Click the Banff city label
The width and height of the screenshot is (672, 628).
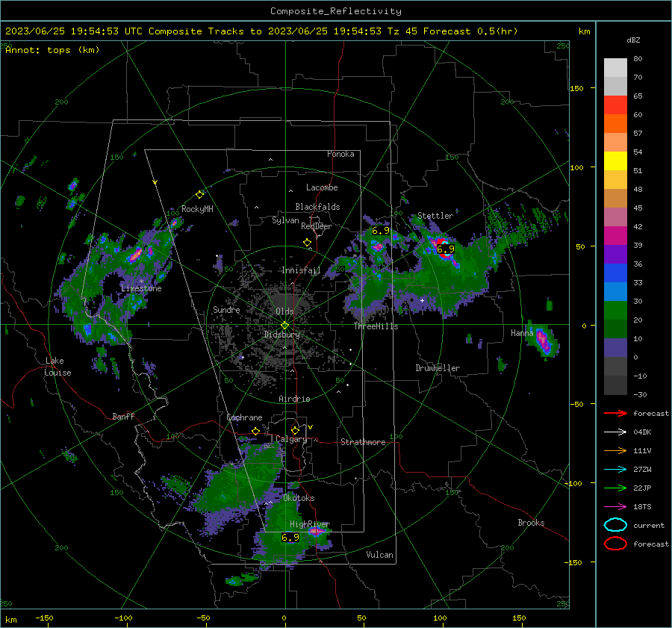pos(123,416)
